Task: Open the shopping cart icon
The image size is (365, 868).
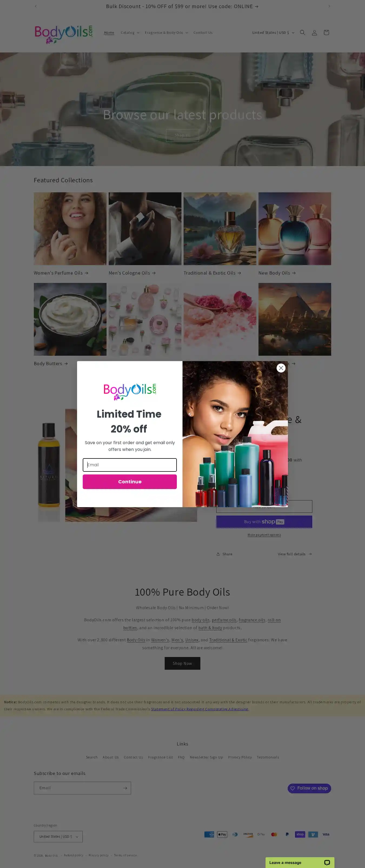Action: click(x=326, y=33)
